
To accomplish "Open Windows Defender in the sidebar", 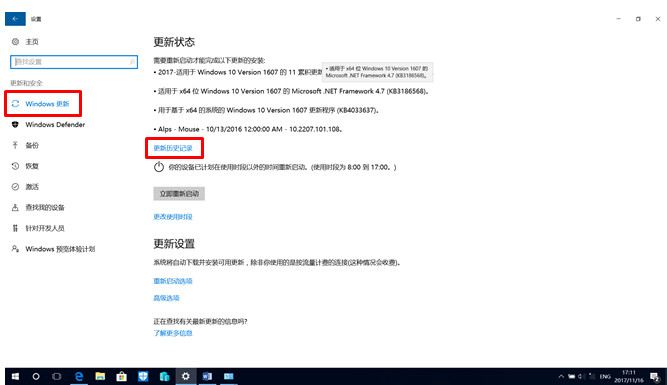I will tap(48, 125).
